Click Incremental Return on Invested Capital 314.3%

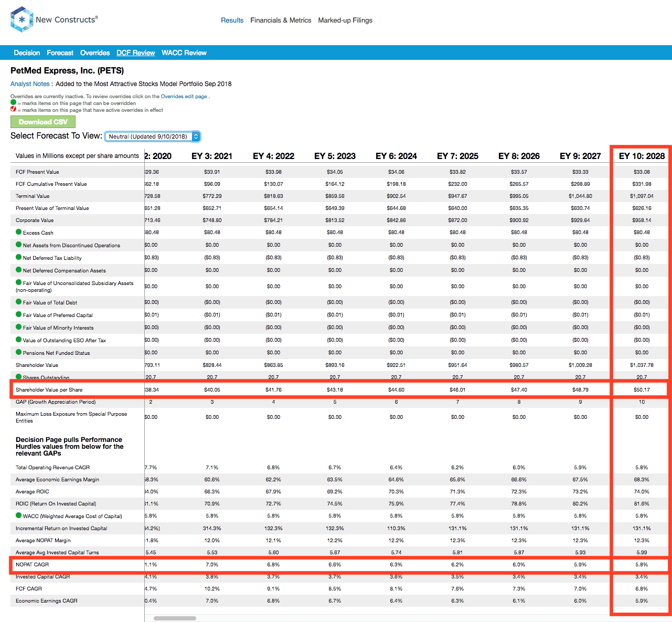coord(212,528)
